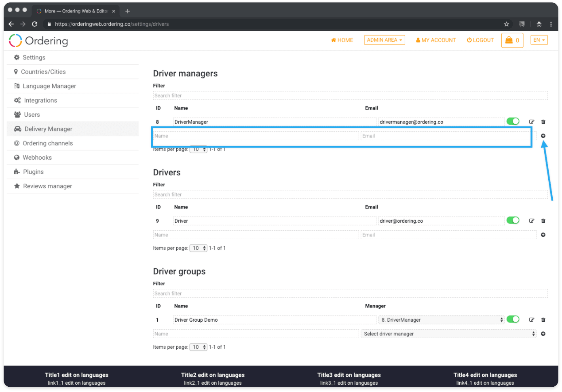Close the Ordering Web & Editor tab
Image resolution: width=562 pixels, height=392 pixels.
point(114,11)
